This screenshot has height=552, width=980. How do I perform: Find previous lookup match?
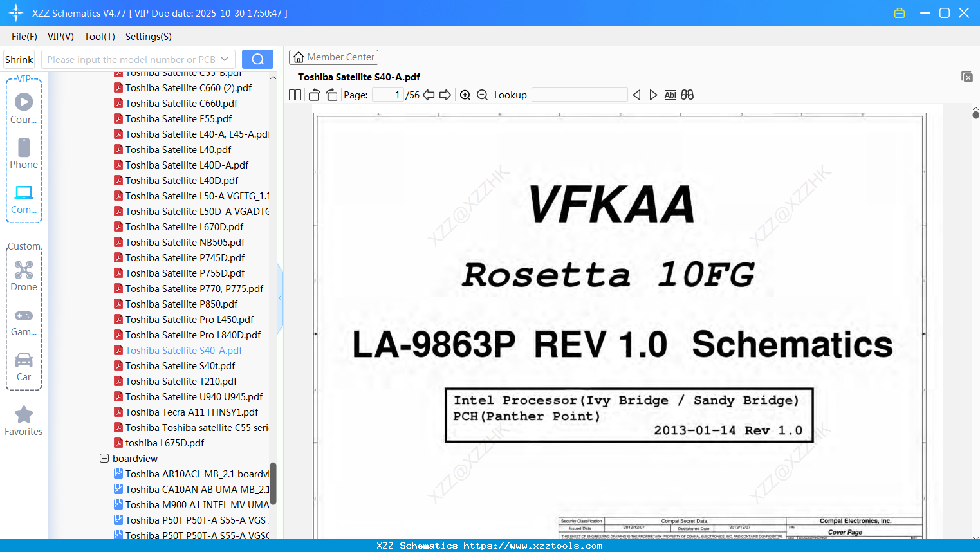(636, 95)
